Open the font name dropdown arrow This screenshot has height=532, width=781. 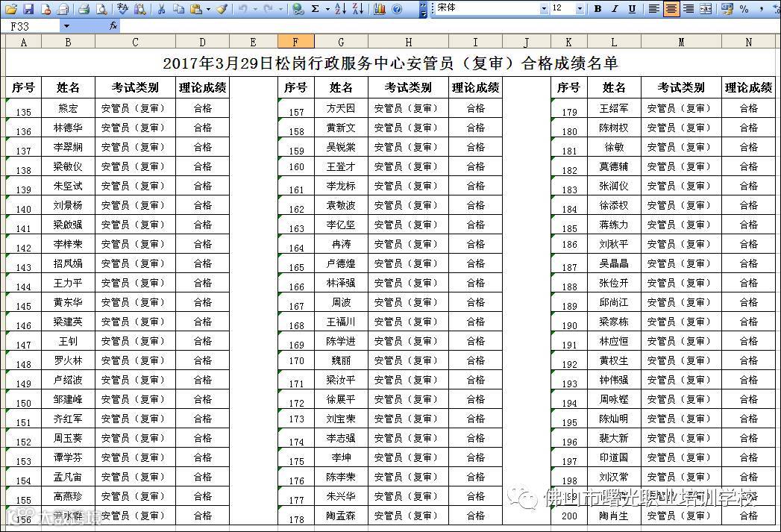[x=543, y=8]
